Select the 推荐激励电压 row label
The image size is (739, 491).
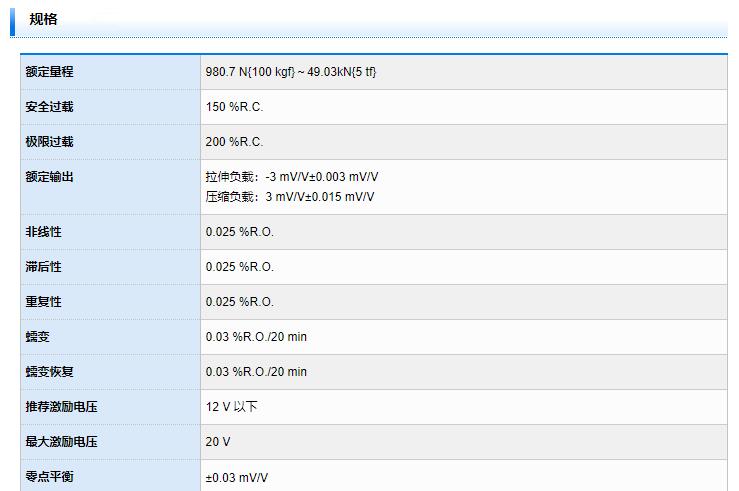coord(62,407)
